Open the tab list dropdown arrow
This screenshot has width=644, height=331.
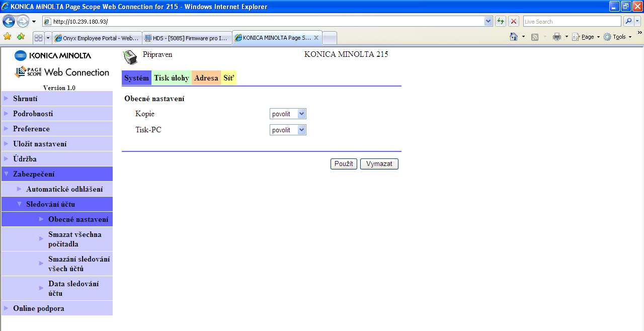[48, 38]
